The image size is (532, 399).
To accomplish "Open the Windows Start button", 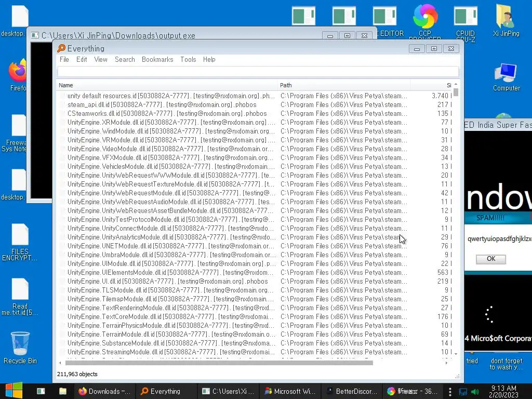I will pyautogui.click(x=14, y=391).
